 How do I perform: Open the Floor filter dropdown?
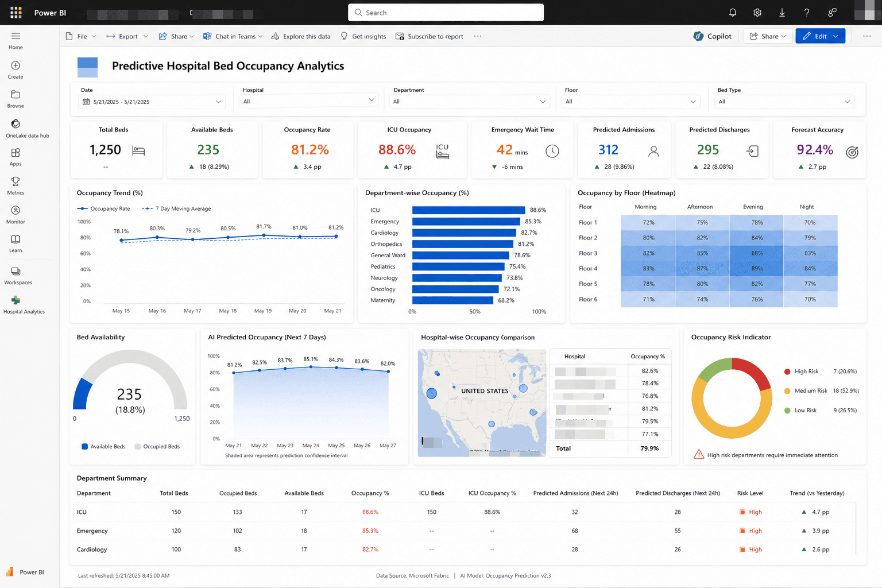(x=631, y=102)
